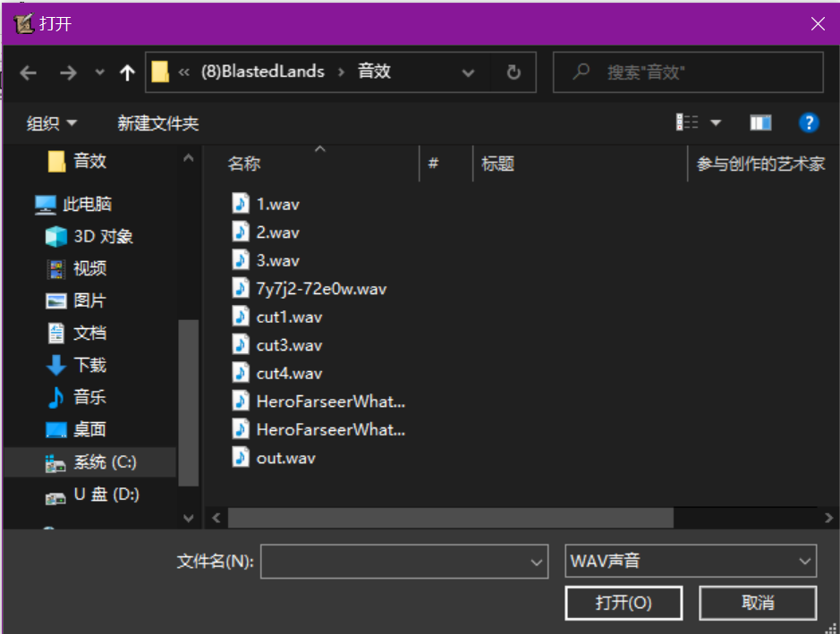Click the horizontal scrollbar in file list
Viewport: 840px width, 634px height.
(450, 518)
